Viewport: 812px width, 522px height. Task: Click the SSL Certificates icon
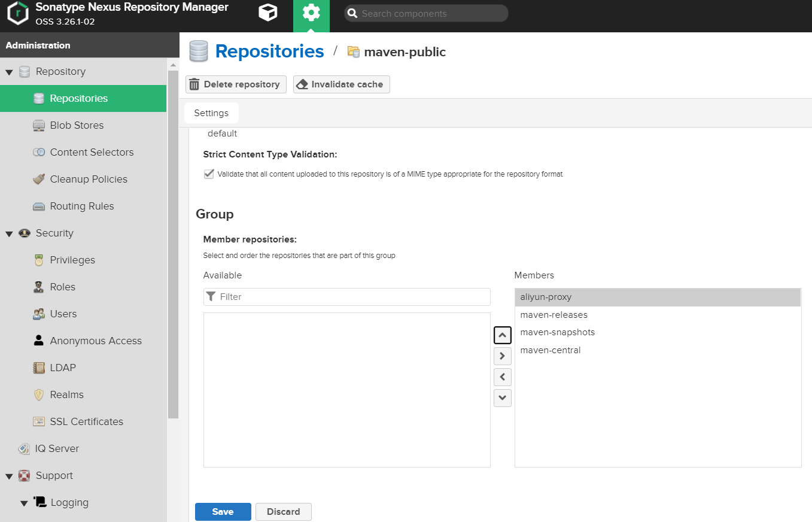point(39,422)
